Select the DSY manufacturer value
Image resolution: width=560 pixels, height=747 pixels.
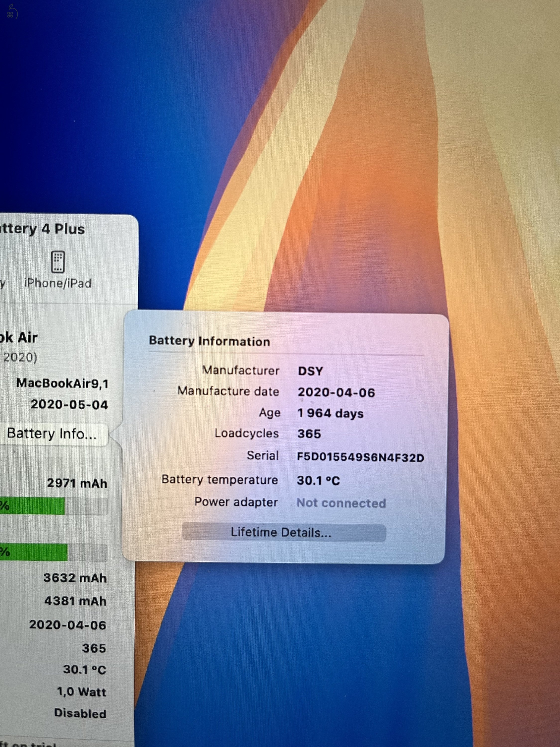310,371
